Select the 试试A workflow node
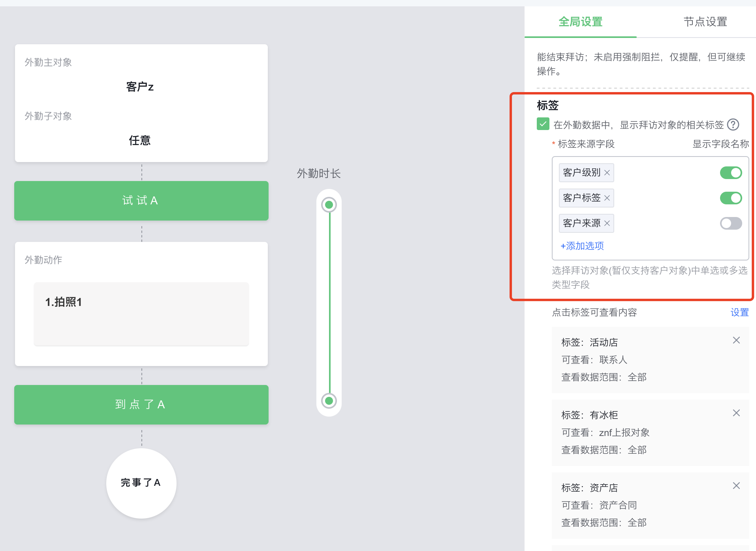 click(x=141, y=200)
